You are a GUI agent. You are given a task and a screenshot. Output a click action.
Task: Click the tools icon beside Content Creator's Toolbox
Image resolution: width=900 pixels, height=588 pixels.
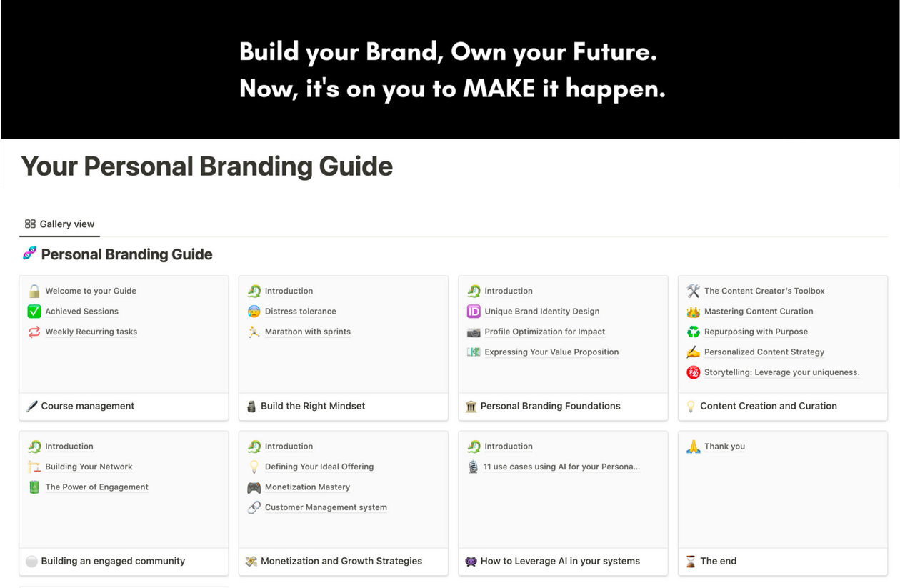[693, 291]
